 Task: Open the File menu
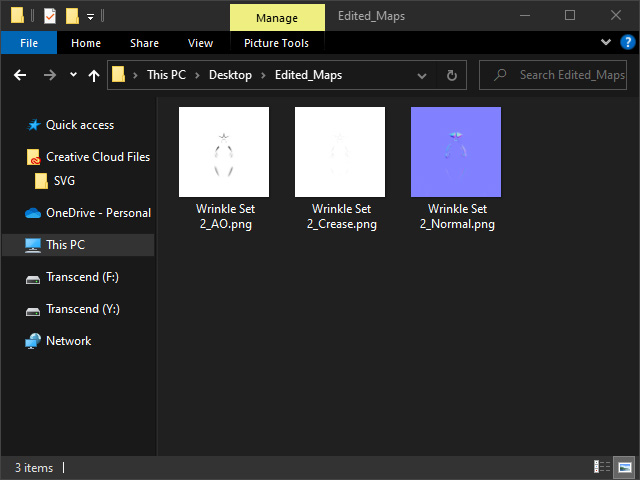click(29, 43)
